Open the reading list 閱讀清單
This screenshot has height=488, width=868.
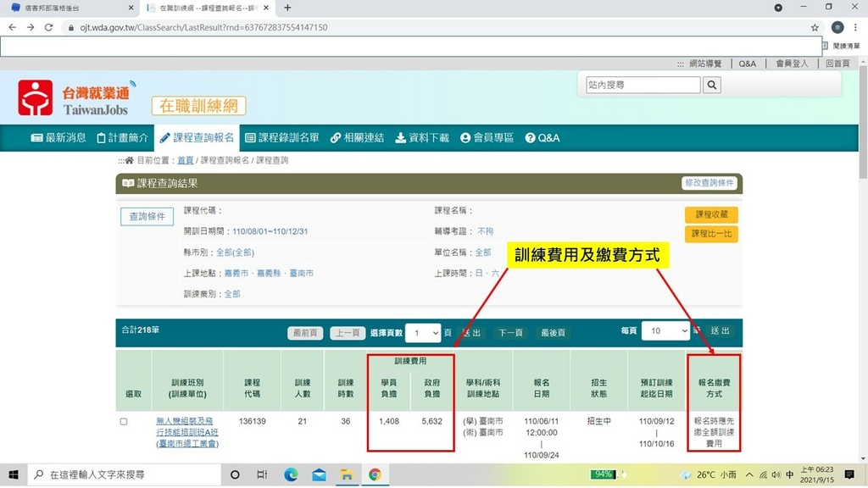tap(842, 46)
